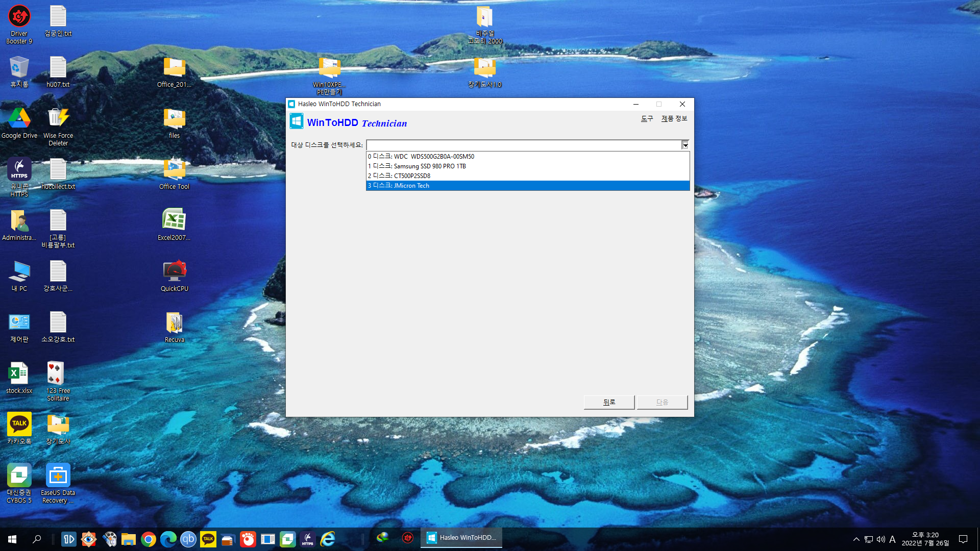Open the 강호사군 text file icon
The height and width of the screenshot is (551, 980).
pos(58,275)
